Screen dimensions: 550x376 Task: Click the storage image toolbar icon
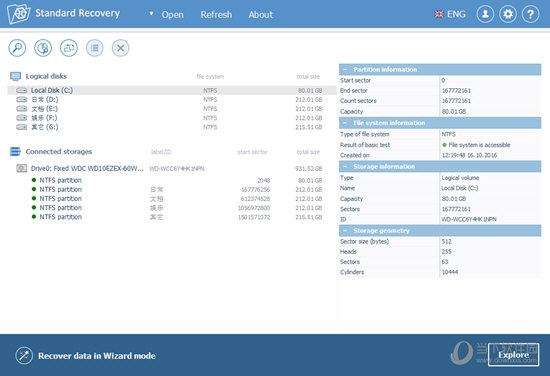point(69,48)
